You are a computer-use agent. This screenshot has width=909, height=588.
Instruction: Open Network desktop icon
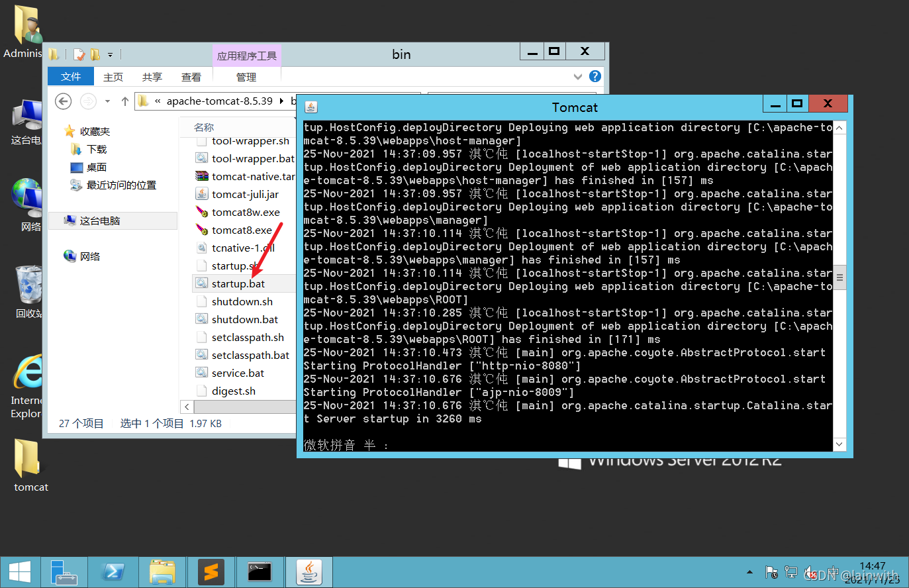tap(28, 205)
